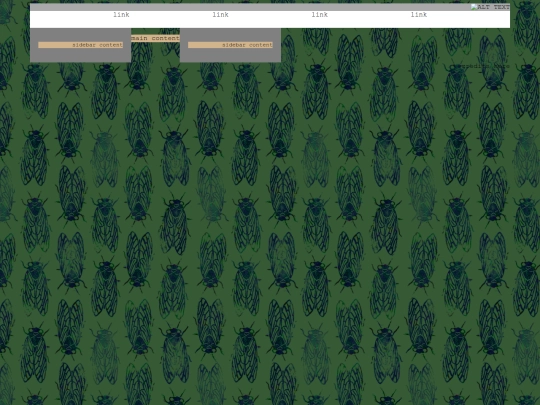Open the third link in navigation bar

tap(320, 14)
